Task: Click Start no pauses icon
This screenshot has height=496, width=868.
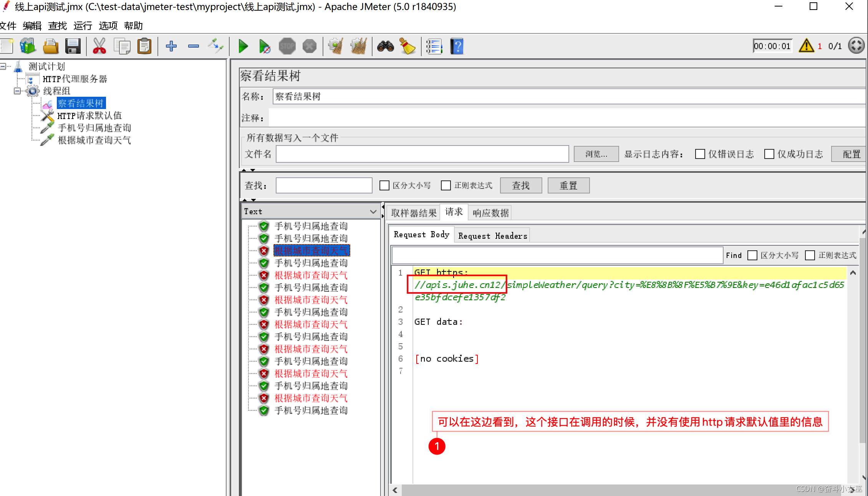Action: (x=265, y=46)
